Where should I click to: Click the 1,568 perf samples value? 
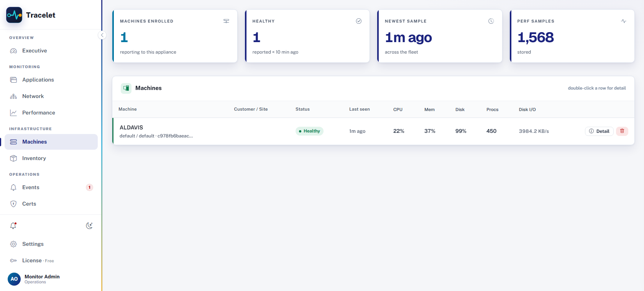point(536,38)
